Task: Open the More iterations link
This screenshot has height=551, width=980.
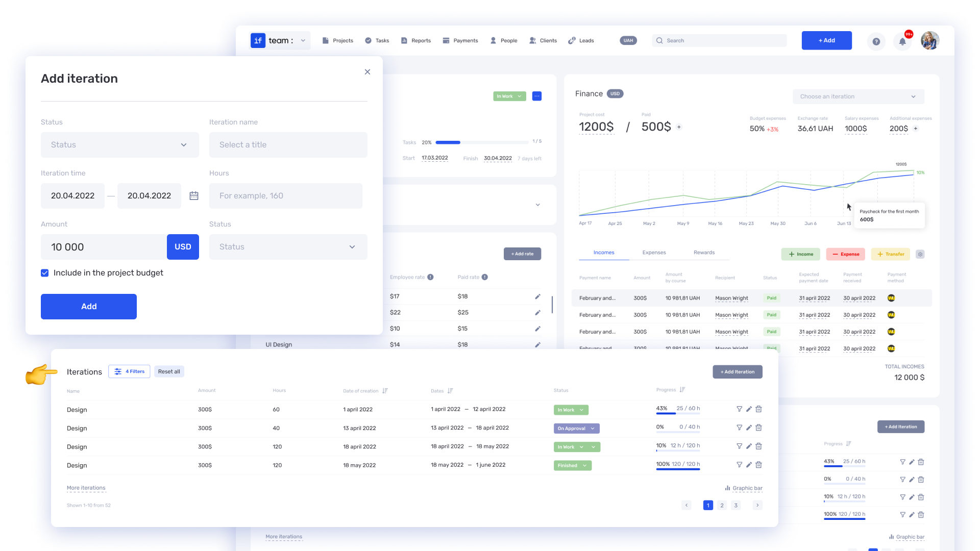Action: click(x=86, y=488)
